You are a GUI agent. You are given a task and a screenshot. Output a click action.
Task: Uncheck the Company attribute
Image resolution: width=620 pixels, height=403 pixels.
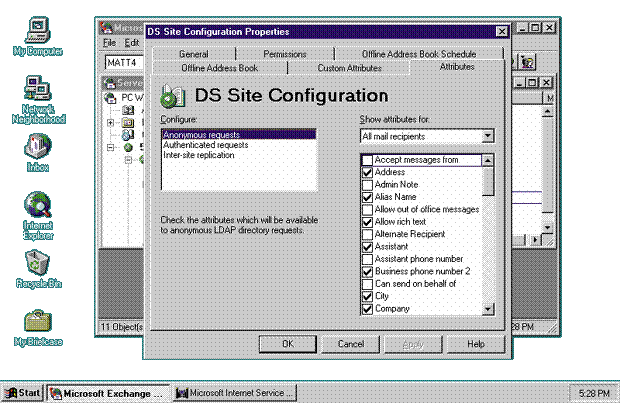[x=367, y=308]
